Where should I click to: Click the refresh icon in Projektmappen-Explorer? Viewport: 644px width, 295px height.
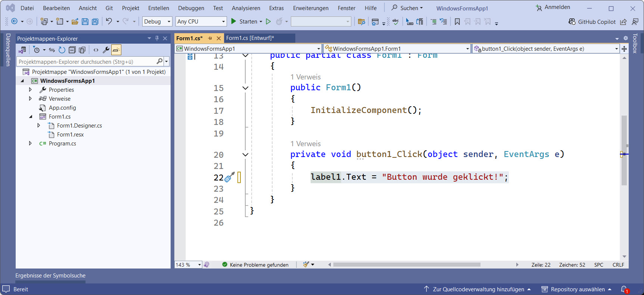coord(62,50)
